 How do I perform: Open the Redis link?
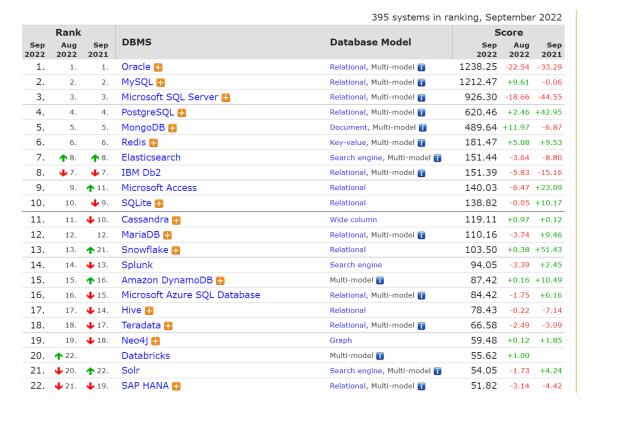click(134, 142)
